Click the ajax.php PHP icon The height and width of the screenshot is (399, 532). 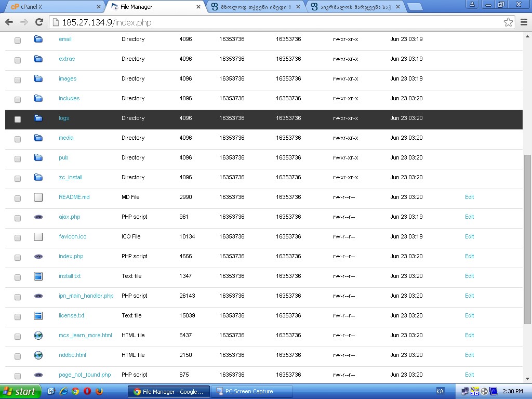pyautogui.click(x=38, y=217)
